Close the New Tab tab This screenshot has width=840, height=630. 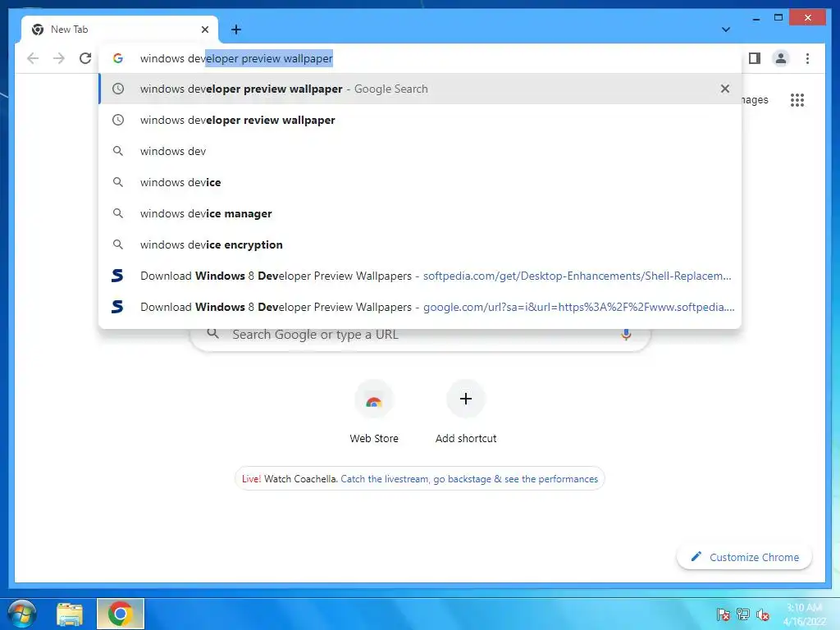pos(204,30)
